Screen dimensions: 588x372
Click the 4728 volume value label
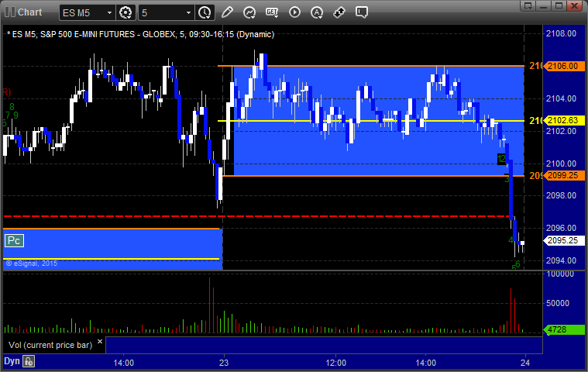565,329
